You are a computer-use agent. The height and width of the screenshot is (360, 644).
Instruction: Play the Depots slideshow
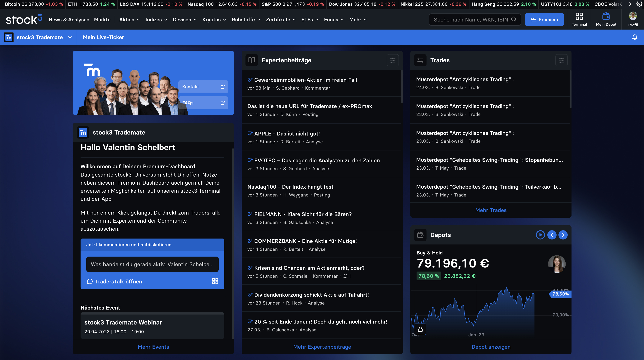(540, 235)
